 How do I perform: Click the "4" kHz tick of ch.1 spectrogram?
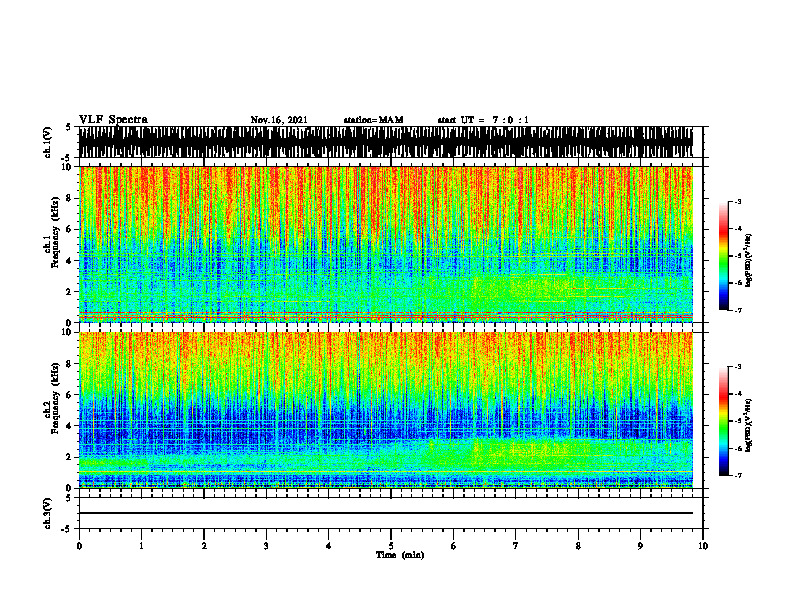70,261
